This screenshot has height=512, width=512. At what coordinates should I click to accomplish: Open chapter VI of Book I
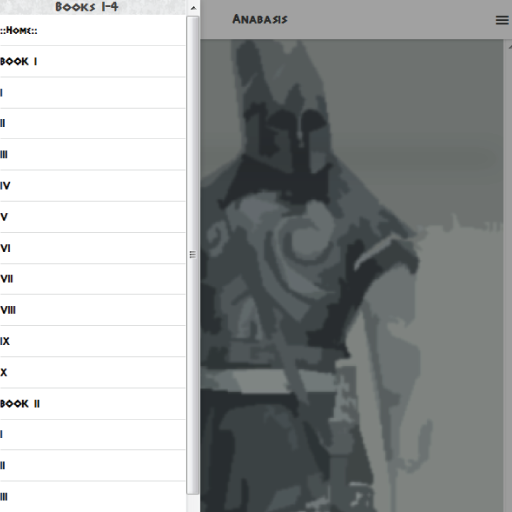point(92,248)
